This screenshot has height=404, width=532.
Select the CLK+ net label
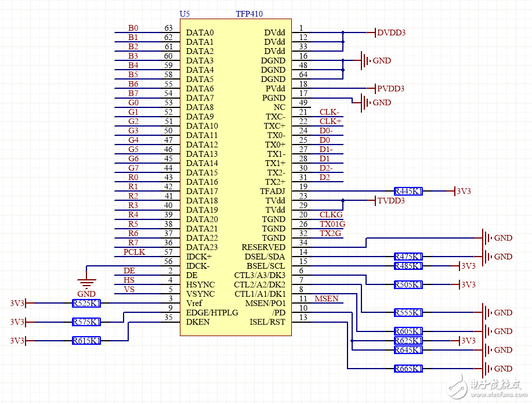[330, 121]
